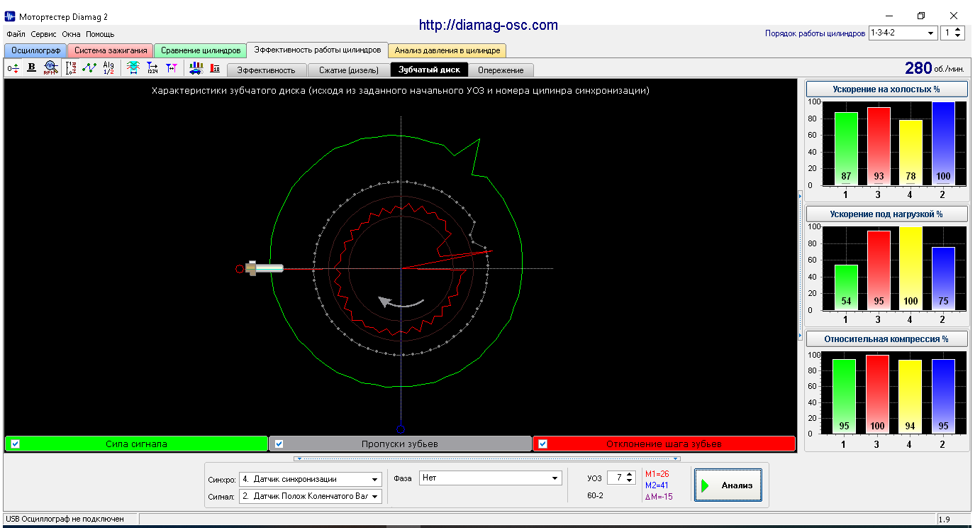The width and height of the screenshot is (980, 528).
Task: Click the Ускорение на холостых % header
Action: 887,89
